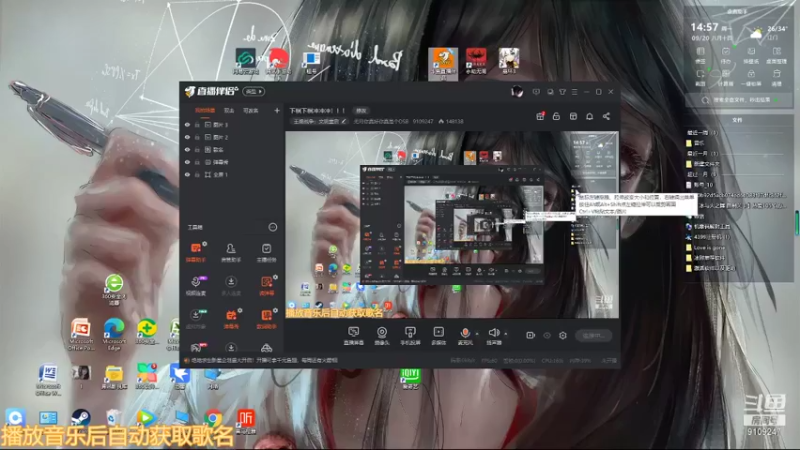Expand the 最近一月 file group
The height and width of the screenshot is (450, 800).
702,153
